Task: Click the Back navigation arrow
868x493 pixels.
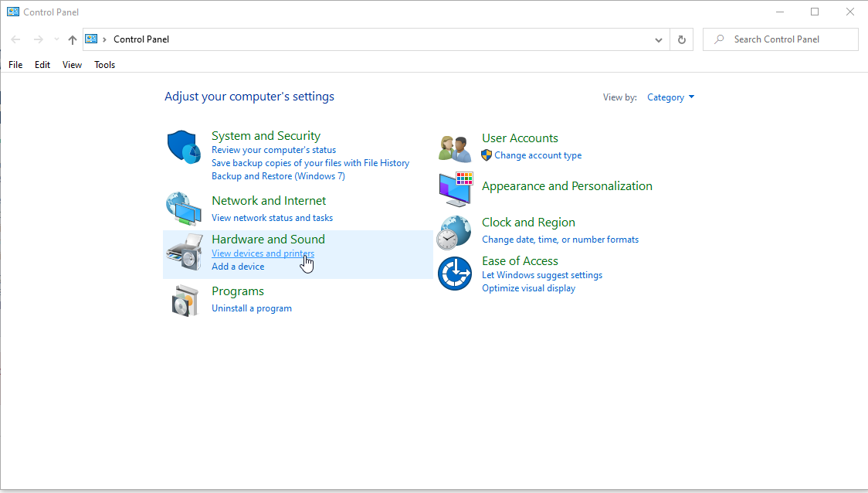Action: click(15, 39)
